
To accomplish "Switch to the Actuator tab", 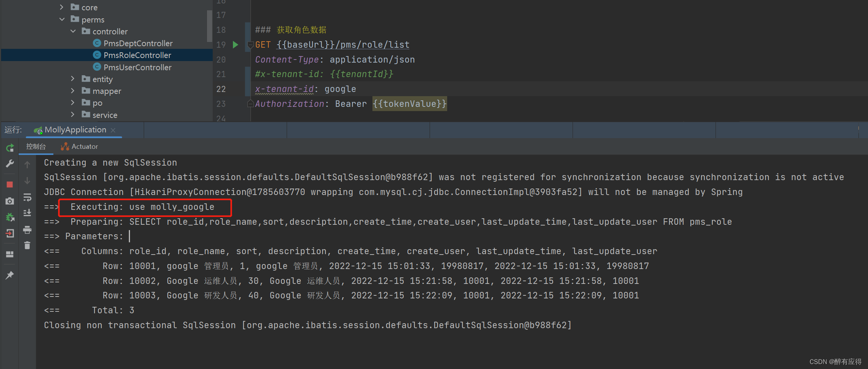I will (79, 147).
